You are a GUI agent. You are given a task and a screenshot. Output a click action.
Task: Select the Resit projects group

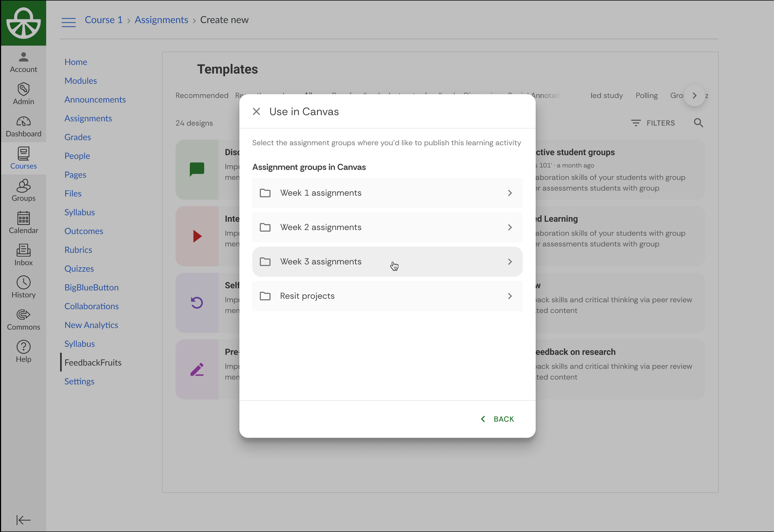tap(387, 296)
